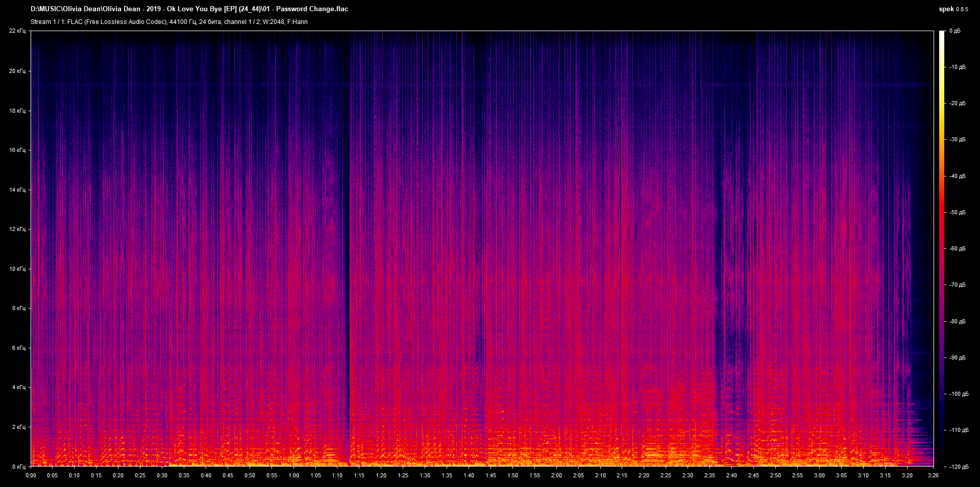The height and width of the screenshot is (487, 980).
Task: Click the '0 дБ' level label
Action: point(955,31)
